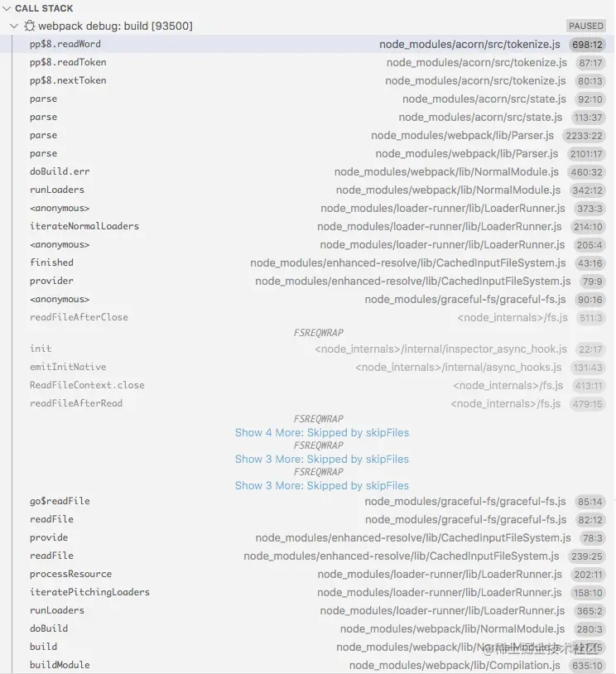Click the 698:12 line badge

click(587, 44)
